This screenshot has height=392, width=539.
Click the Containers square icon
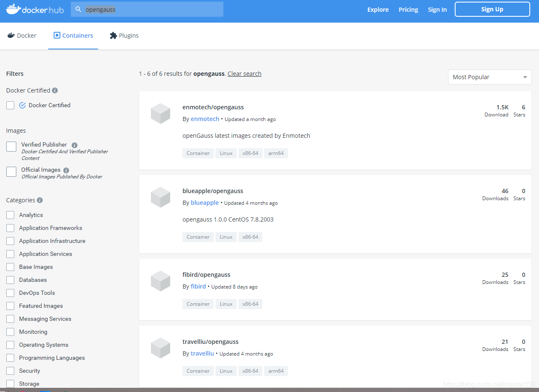point(57,36)
